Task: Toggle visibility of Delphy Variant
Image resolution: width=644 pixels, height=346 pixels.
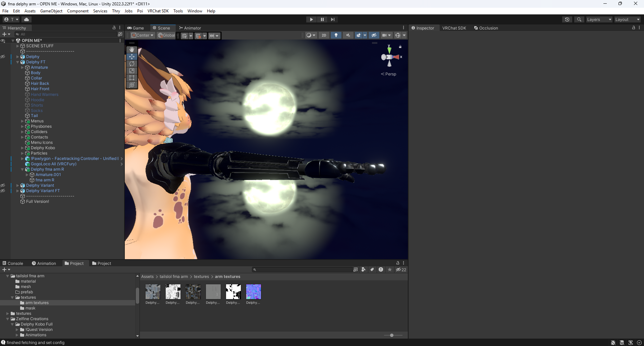Action: 3,185
